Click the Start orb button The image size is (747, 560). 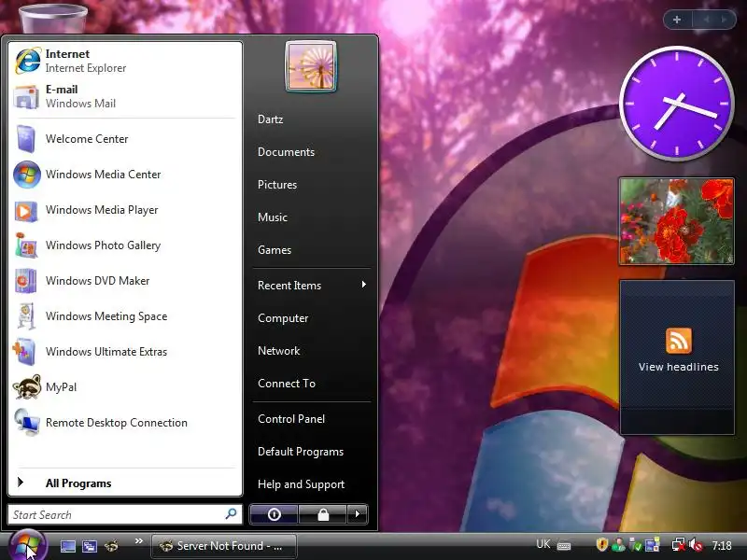pyautogui.click(x=27, y=545)
